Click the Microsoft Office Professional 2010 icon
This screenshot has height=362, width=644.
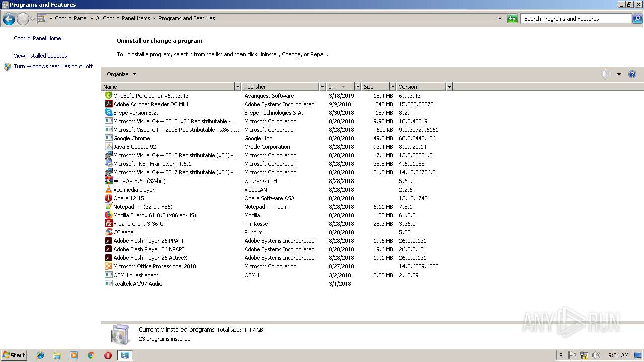(108, 266)
